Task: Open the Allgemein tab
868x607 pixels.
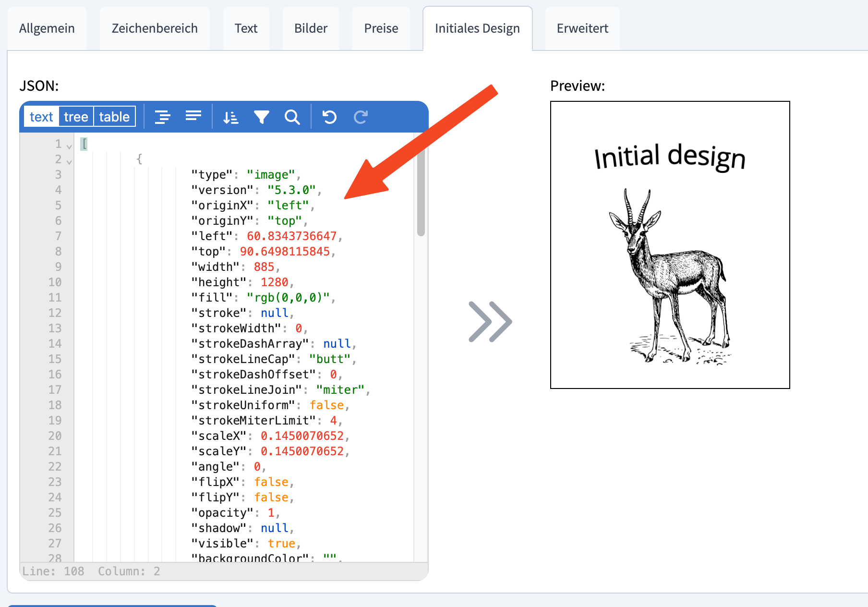Action: coord(47,28)
